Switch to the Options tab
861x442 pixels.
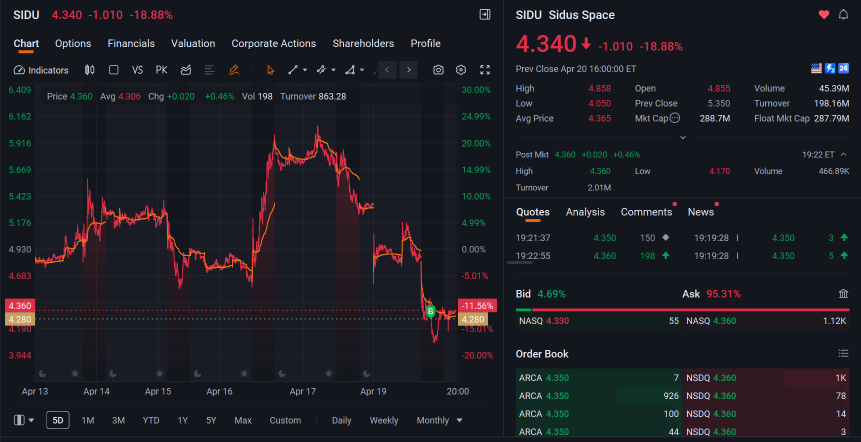point(73,43)
